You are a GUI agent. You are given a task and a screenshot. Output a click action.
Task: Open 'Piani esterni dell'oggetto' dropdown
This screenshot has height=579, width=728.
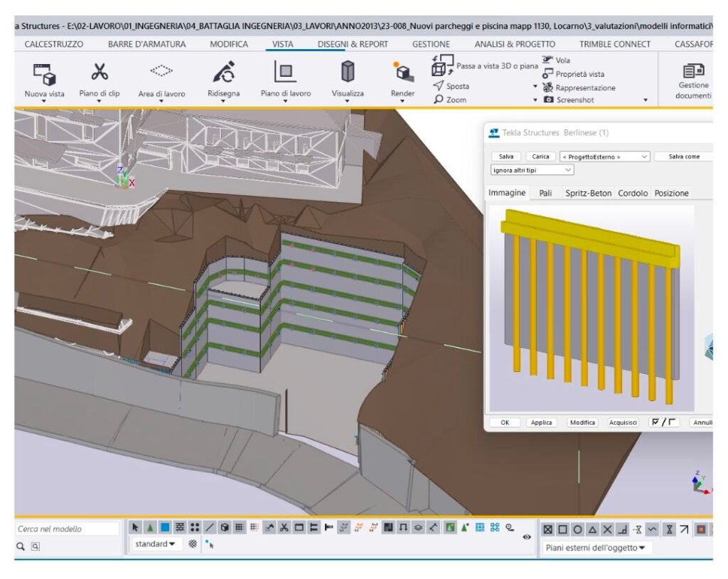(x=596, y=548)
